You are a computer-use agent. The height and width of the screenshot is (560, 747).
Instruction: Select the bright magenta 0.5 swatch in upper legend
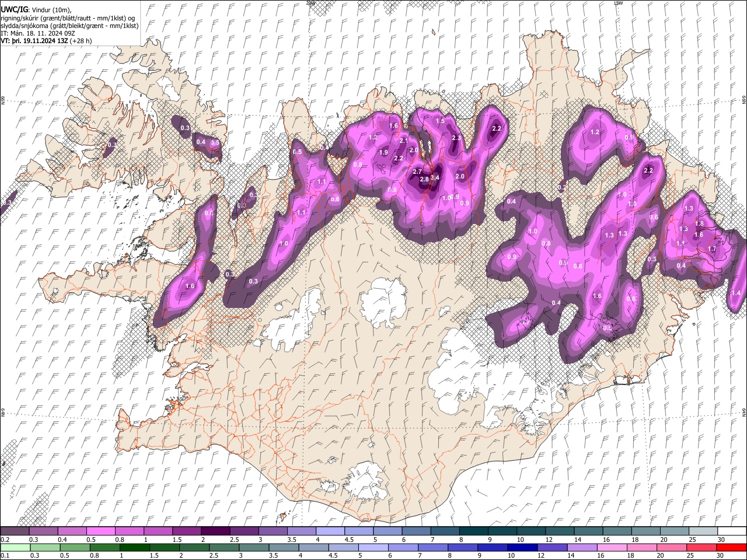tap(100, 531)
